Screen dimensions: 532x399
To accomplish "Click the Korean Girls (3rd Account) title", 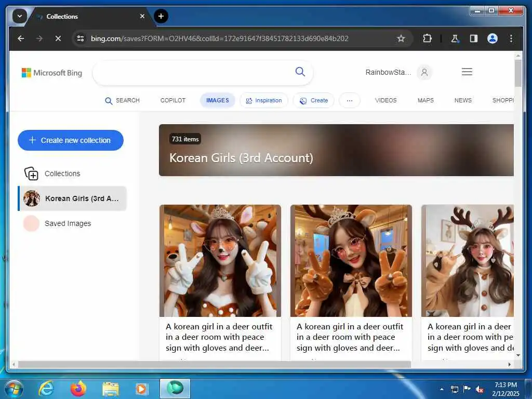I will [241, 158].
